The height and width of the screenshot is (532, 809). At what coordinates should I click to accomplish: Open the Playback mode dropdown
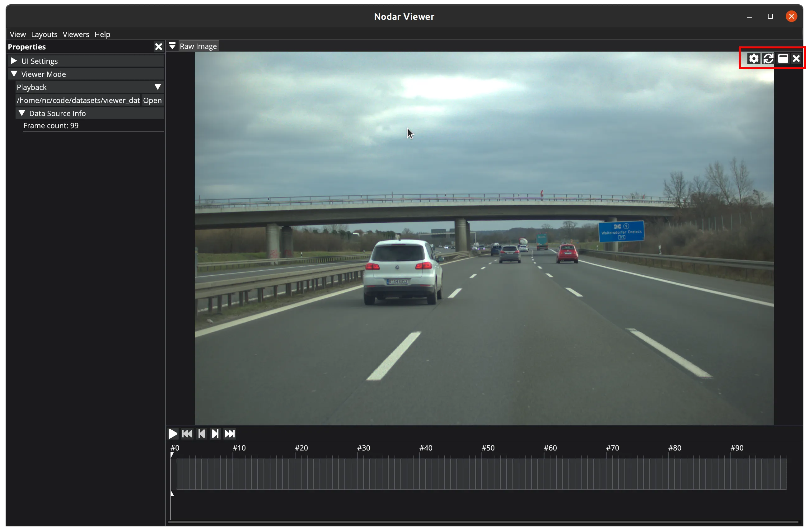(157, 87)
